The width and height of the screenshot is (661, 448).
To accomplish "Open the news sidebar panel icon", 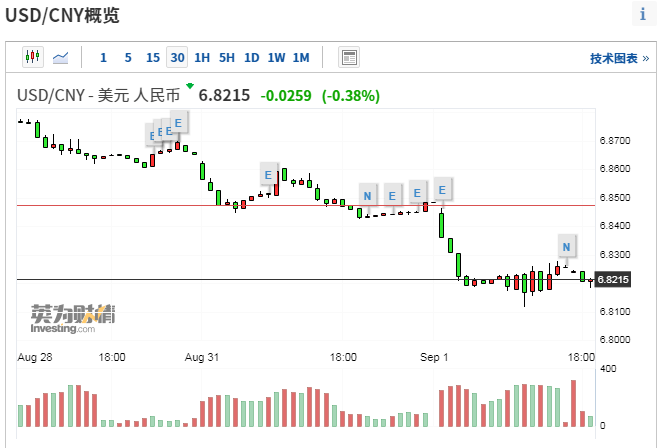I will pyautogui.click(x=349, y=57).
